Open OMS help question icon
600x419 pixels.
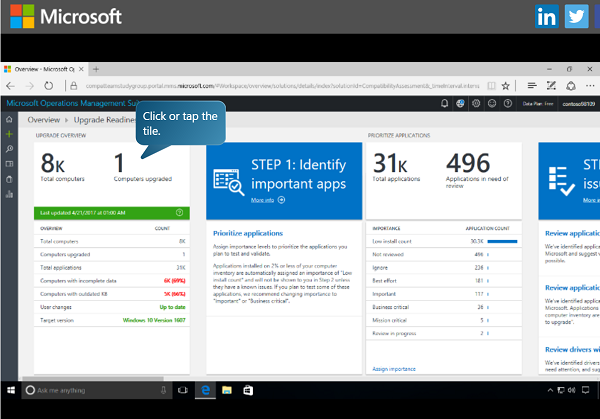point(508,103)
